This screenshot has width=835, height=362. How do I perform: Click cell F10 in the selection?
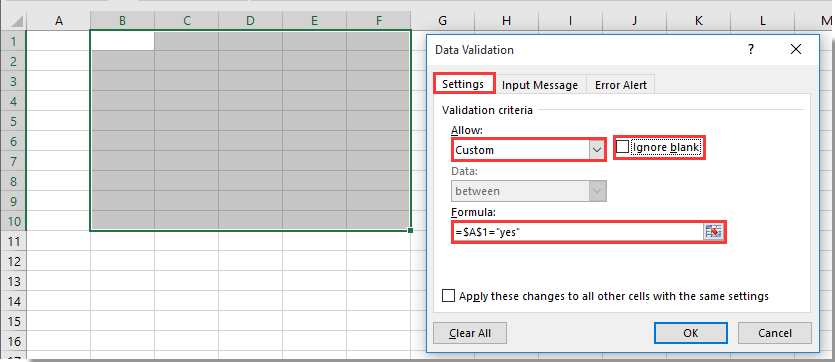click(x=378, y=221)
